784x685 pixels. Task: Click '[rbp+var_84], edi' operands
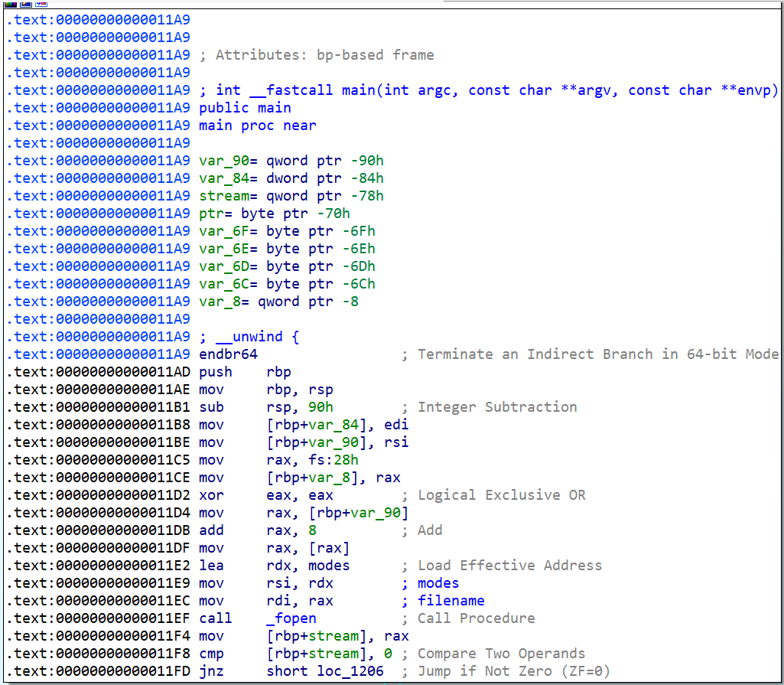point(337,425)
